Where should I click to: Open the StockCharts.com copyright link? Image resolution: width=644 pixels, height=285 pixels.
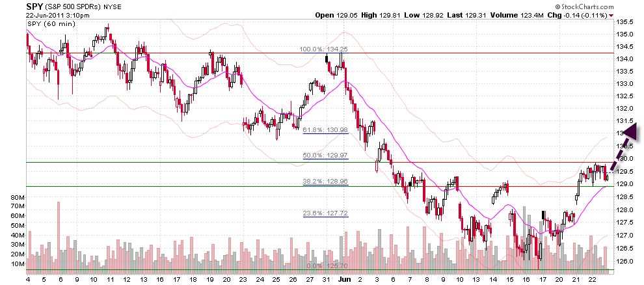click(584, 7)
